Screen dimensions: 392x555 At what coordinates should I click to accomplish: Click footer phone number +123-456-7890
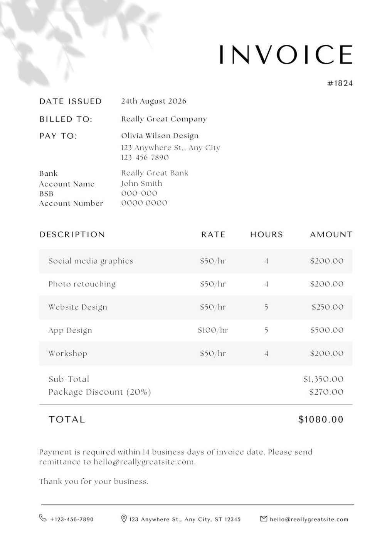72,519
